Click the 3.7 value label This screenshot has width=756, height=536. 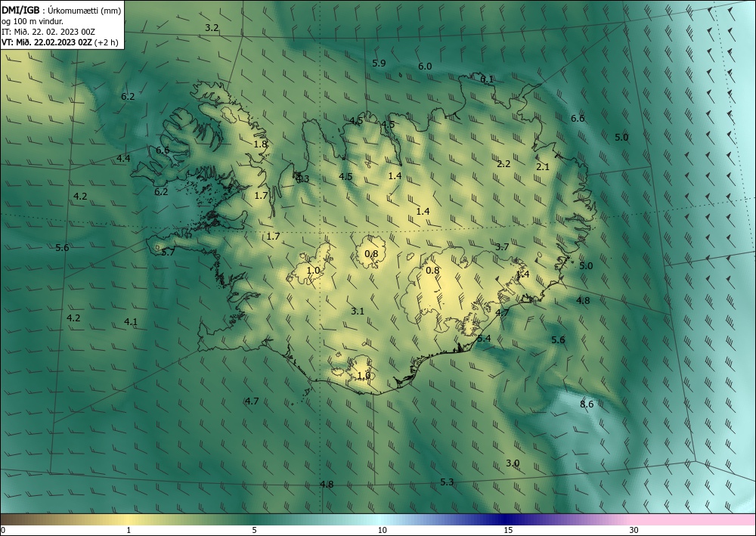pos(503,247)
